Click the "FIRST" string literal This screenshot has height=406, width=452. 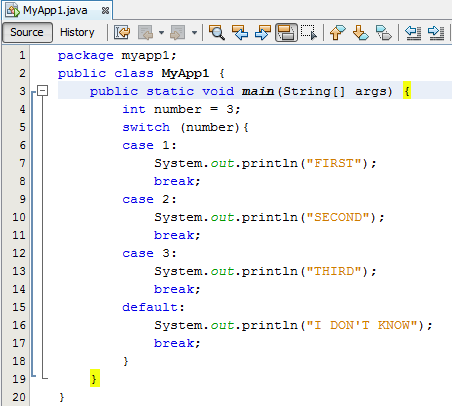click(334, 163)
